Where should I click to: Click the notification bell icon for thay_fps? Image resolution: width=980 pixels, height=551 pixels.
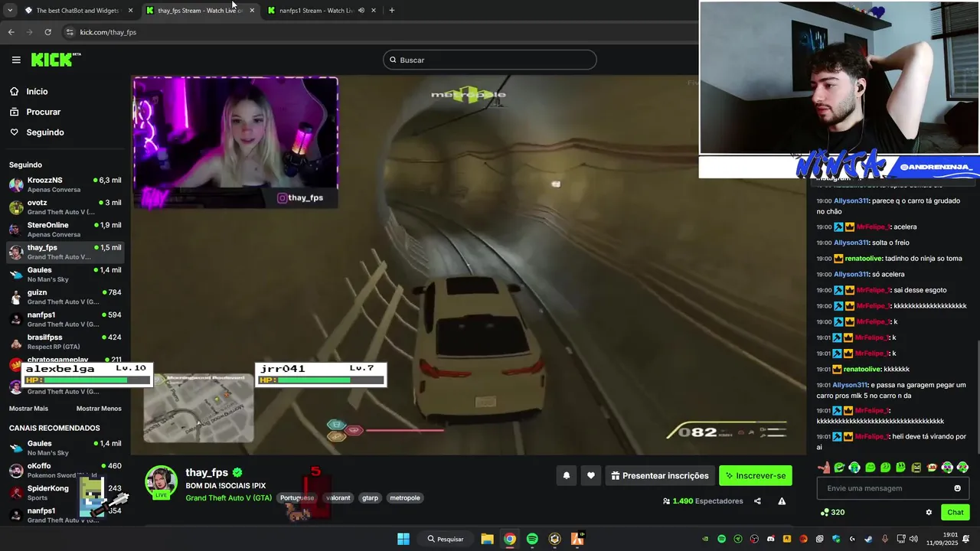(567, 475)
